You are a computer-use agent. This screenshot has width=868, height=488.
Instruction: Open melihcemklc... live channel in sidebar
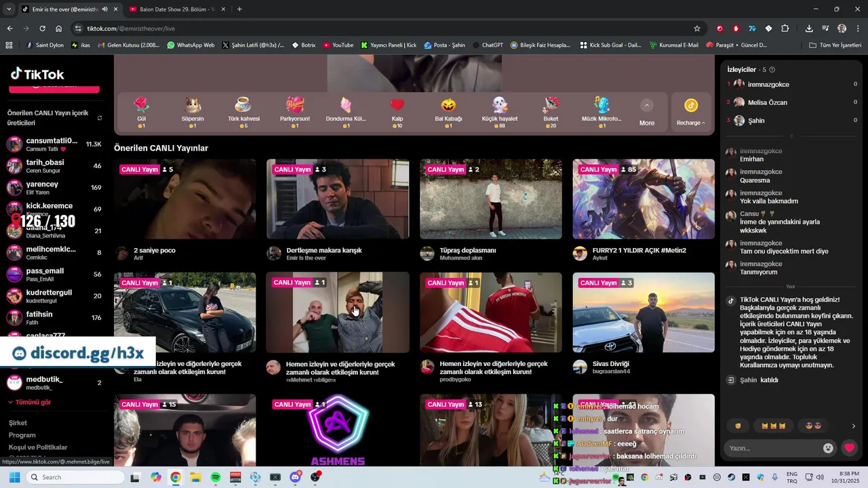point(54,253)
